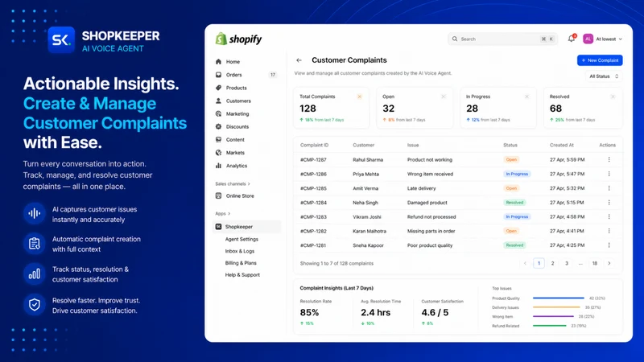This screenshot has height=362, width=644.
Task: Open the notifications bell
Action: coord(572,39)
